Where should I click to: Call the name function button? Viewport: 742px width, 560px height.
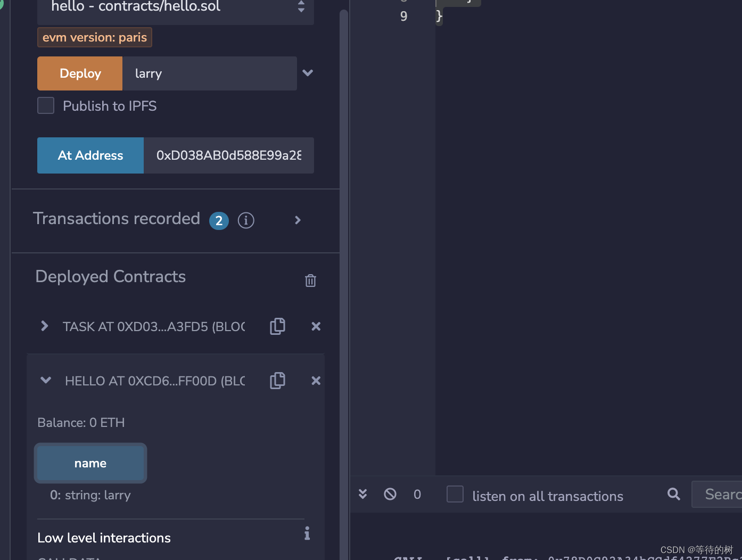coord(90,463)
